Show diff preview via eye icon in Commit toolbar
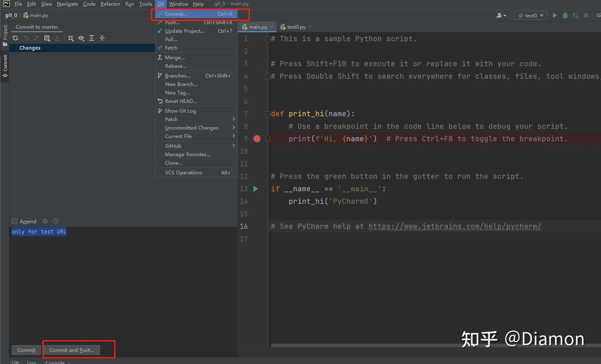This screenshot has height=364, width=601. (81, 38)
